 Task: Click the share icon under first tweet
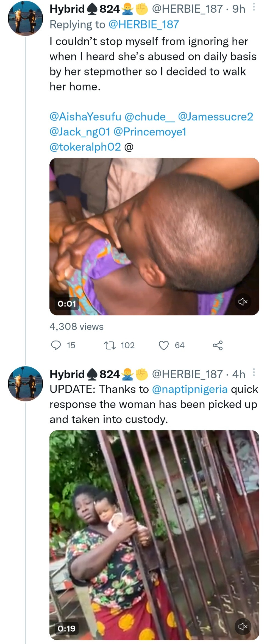(218, 345)
